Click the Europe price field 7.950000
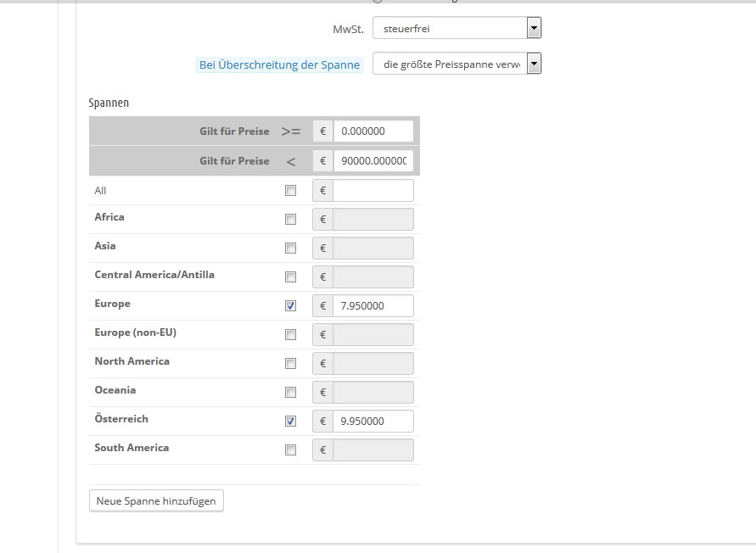The image size is (756, 553). pyautogui.click(x=372, y=305)
